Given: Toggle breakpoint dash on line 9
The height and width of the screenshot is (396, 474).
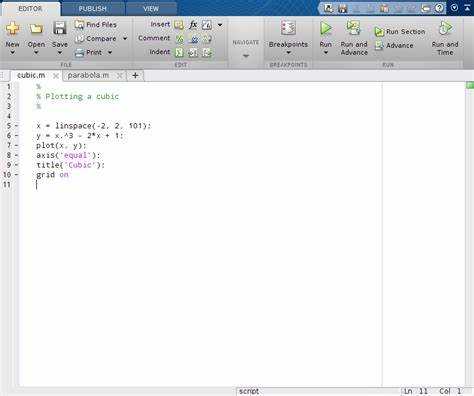Looking at the screenshot, I should click(x=16, y=165).
